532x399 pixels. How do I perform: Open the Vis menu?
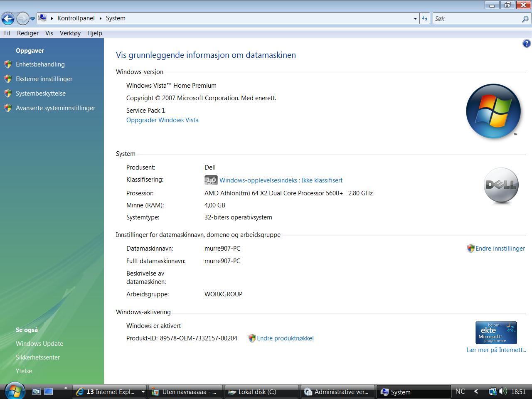pyautogui.click(x=49, y=33)
